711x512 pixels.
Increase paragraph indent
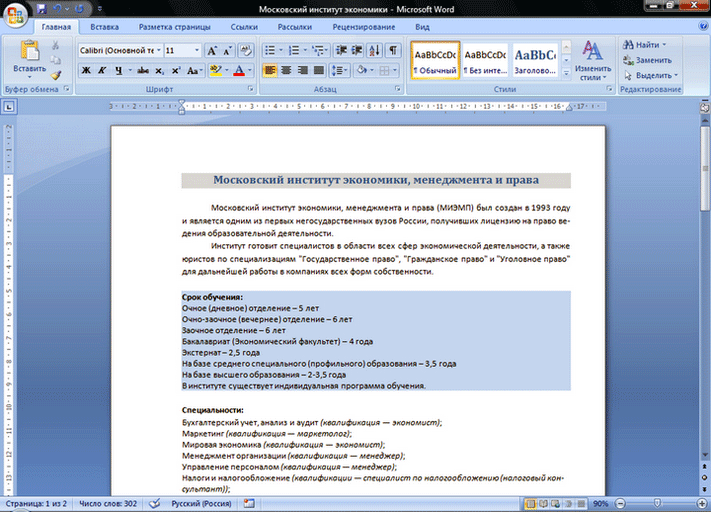pyautogui.click(x=357, y=50)
